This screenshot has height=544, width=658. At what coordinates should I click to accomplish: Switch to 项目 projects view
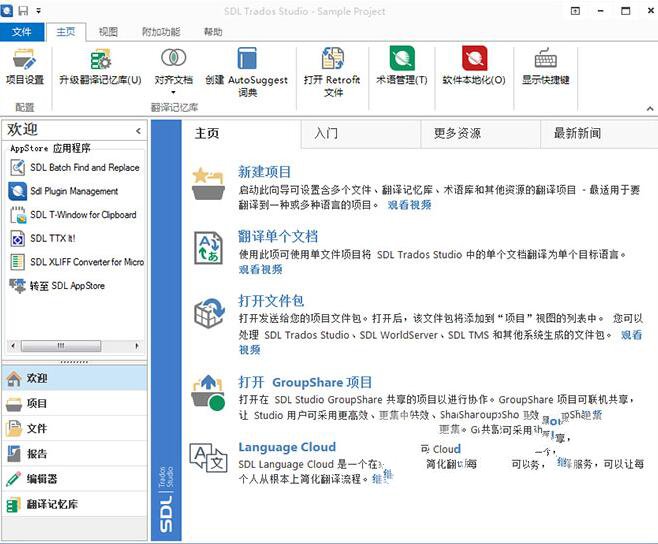pos(75,403)
